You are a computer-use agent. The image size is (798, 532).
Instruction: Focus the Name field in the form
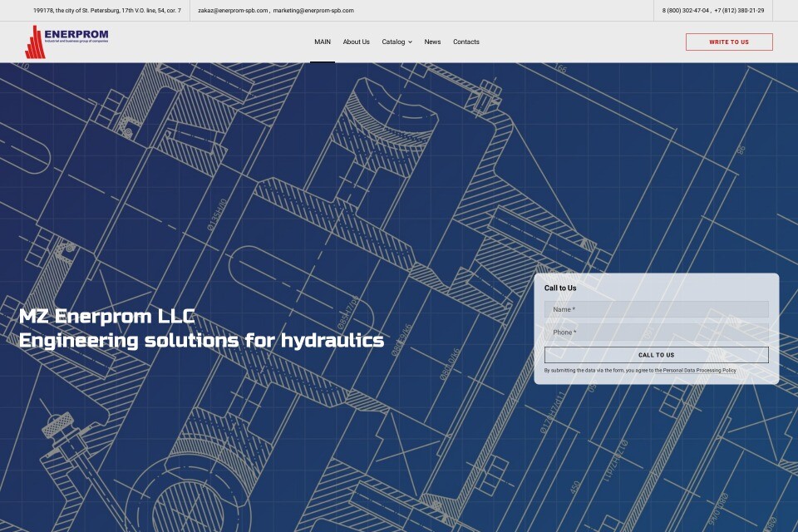pyautogui.click(x=656, y=309)
